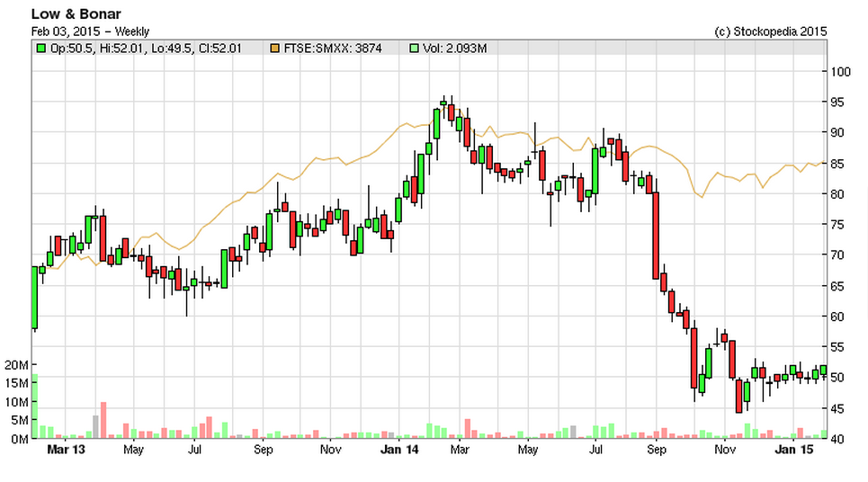
Task: Click the 'Sep' 2014 date axis label
Action: coord(657,450)
